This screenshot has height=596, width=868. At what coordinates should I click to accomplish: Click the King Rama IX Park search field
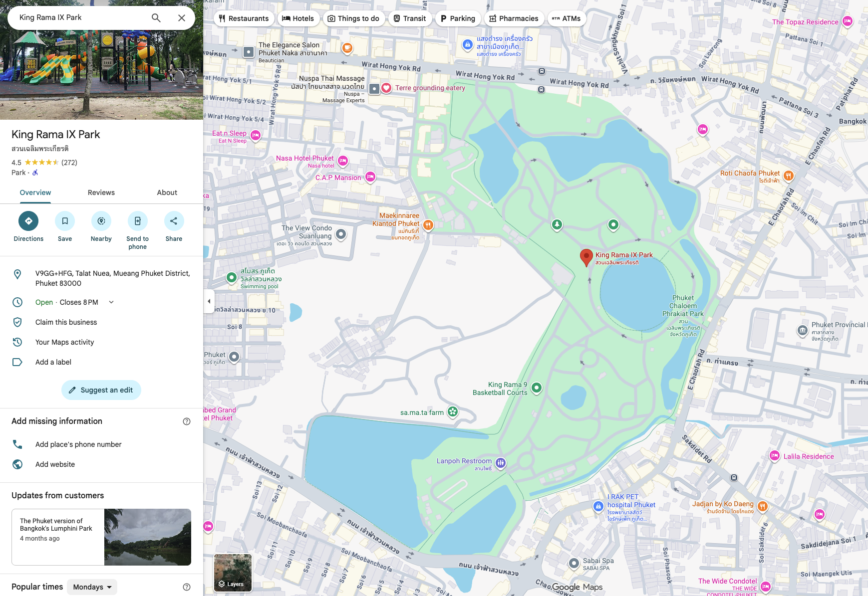click(x=80, y=17)
